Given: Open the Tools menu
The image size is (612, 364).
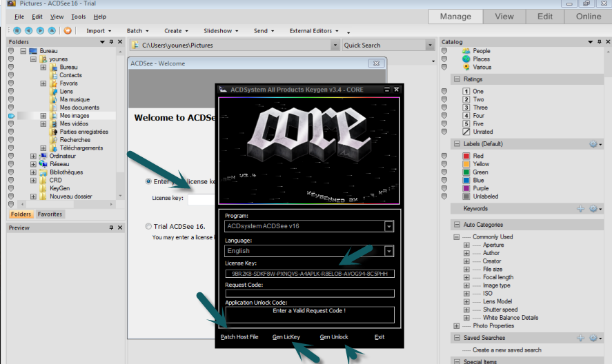Looking at the screenshot, I should [x=78, y=17].
